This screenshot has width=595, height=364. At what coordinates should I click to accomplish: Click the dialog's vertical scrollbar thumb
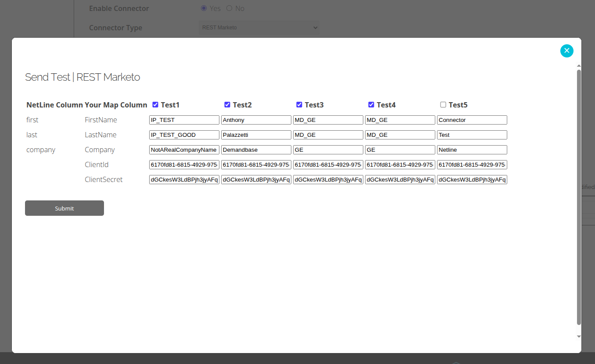tap(579, 197)
